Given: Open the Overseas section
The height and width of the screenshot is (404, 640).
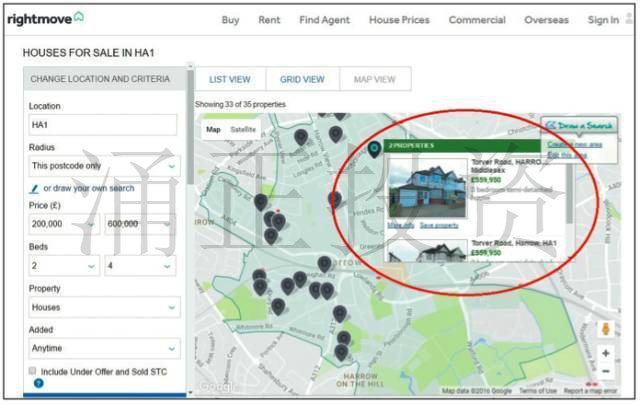Looking at the screenshot, I should (546, 20).
